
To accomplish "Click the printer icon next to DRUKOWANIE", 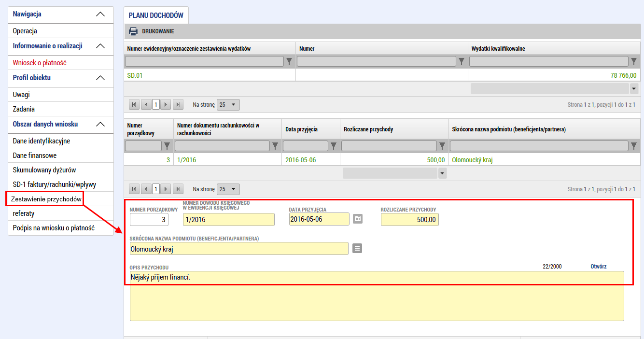I will click(133, 31).
